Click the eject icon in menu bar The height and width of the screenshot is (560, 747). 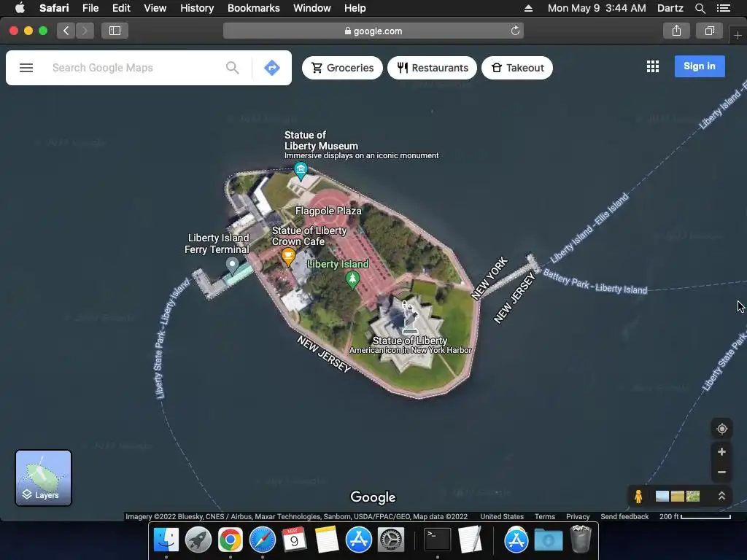pos(528,8)
